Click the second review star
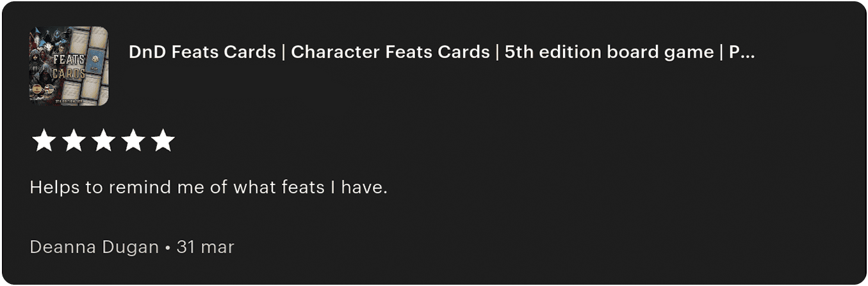This screenshot has width=868, height=286. tap(73, 141)
